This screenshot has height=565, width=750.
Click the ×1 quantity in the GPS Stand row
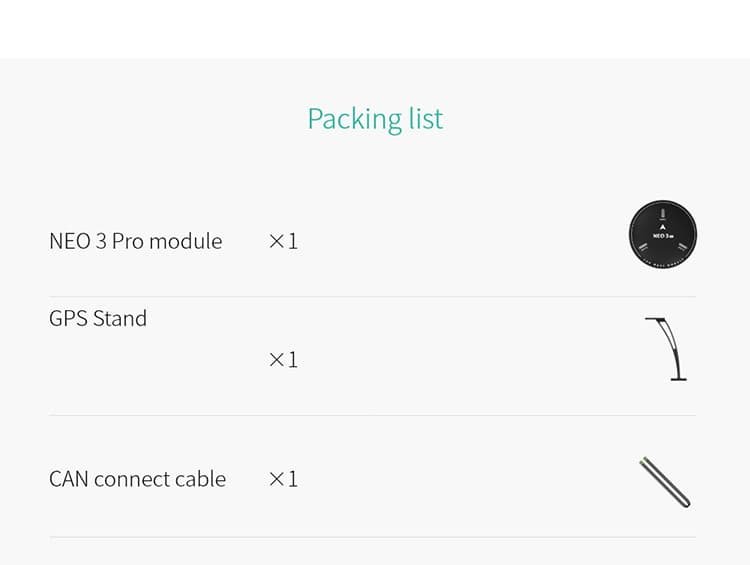coord(284,360)
